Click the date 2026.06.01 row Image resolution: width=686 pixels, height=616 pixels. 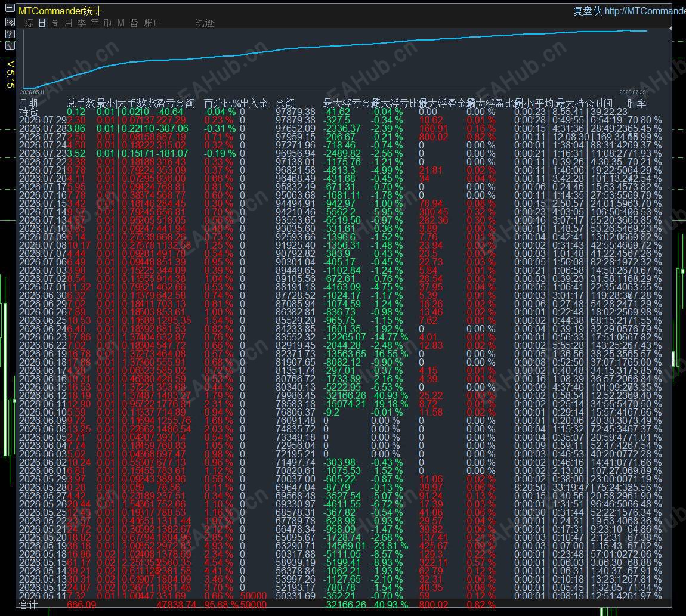tap(43, 470)
